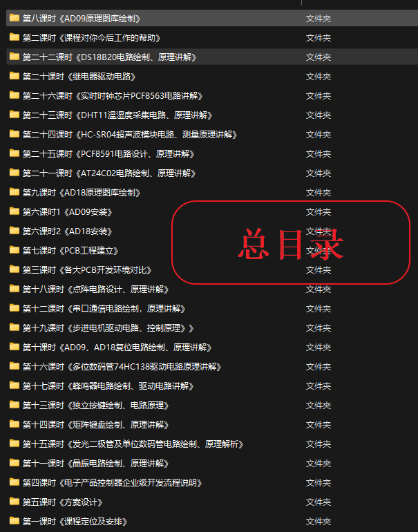Click folder icon for 第十课时 AD09、AD18复位电路绘制
This screenshot has height=532, width=418.
[15, 347]
